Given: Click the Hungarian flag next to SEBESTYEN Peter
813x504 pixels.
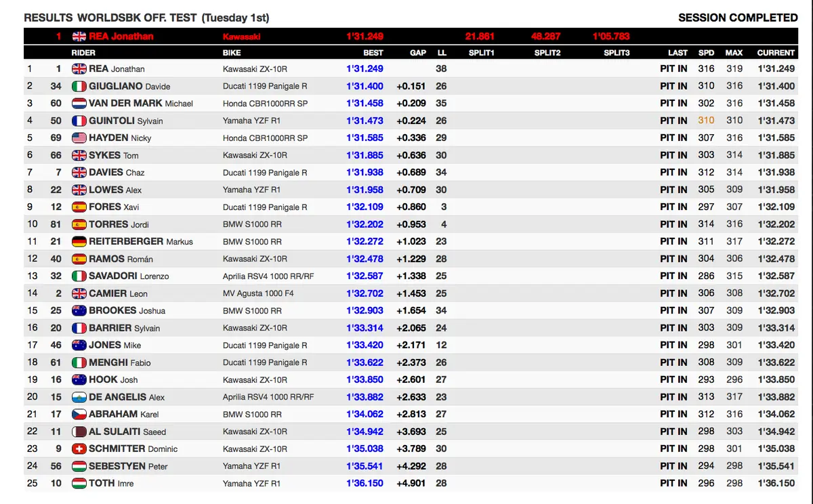Looking at the screenshot, I should [79, 466].
